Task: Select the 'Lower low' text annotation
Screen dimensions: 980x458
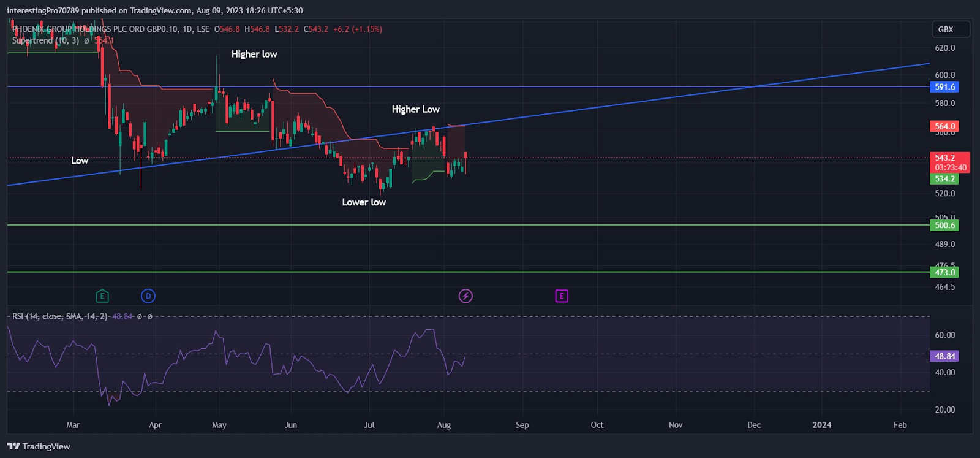Action: pos(364,202)
